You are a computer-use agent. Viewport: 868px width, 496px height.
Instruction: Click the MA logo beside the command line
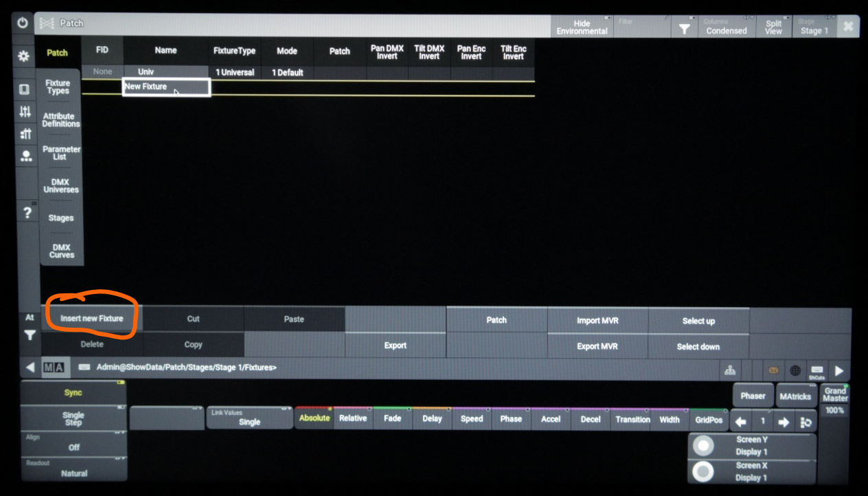tap(54, 368)
